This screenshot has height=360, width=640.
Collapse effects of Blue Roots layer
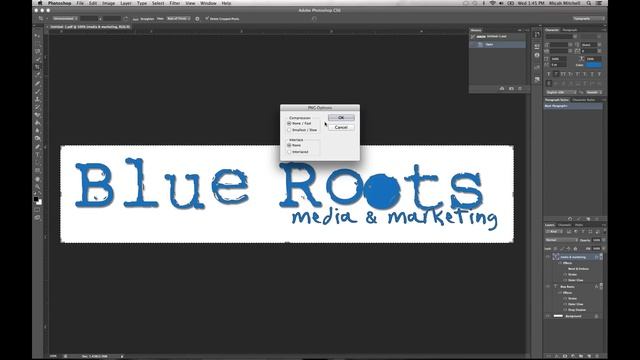click(x=602, y=287)
